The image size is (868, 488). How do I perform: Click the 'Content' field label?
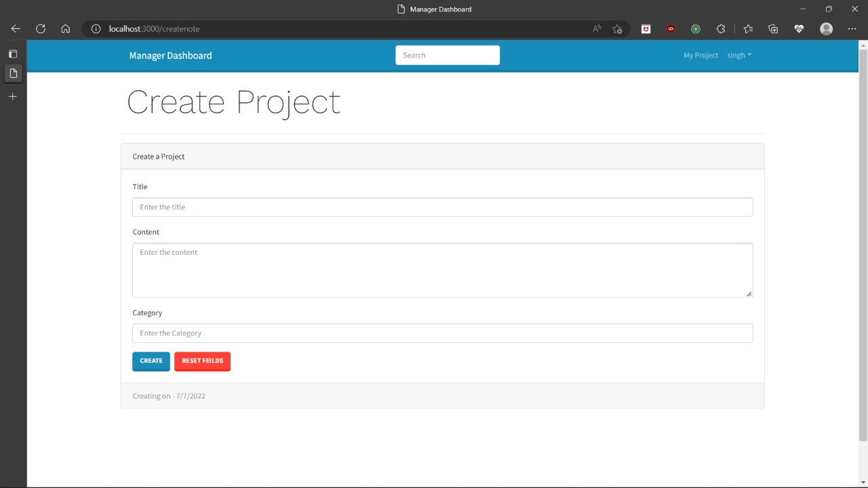coord(146,232)
